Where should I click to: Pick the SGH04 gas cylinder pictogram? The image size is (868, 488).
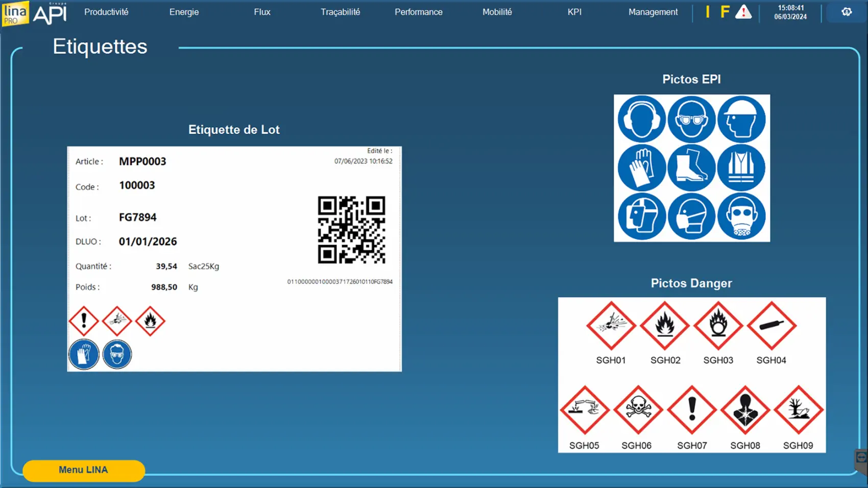point(771,326)
